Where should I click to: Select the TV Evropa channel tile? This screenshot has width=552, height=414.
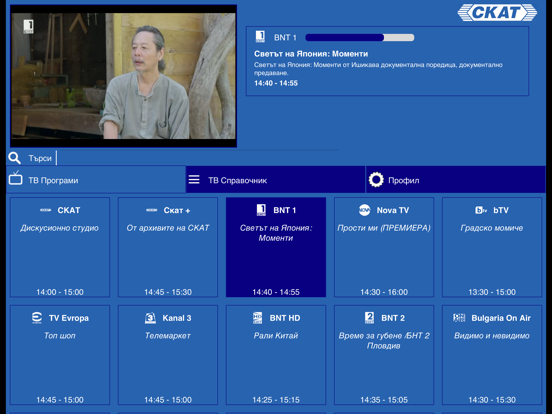coord(60,355)
